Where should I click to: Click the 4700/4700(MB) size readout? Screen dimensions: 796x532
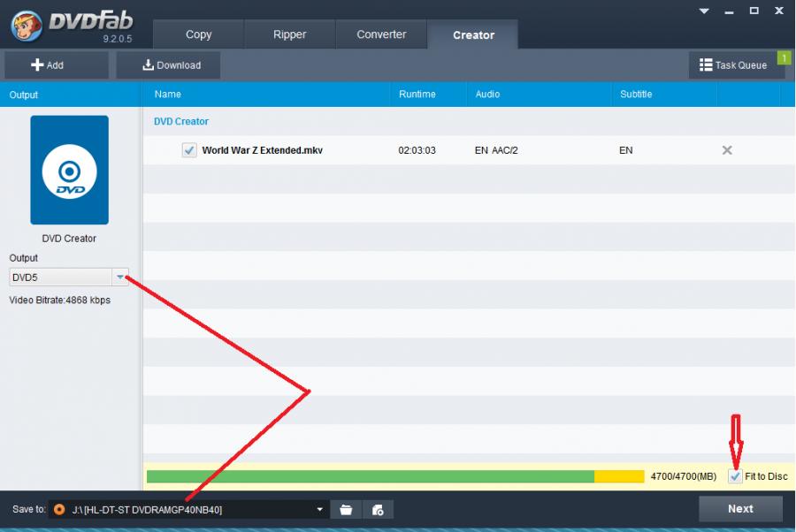(684, 476)
